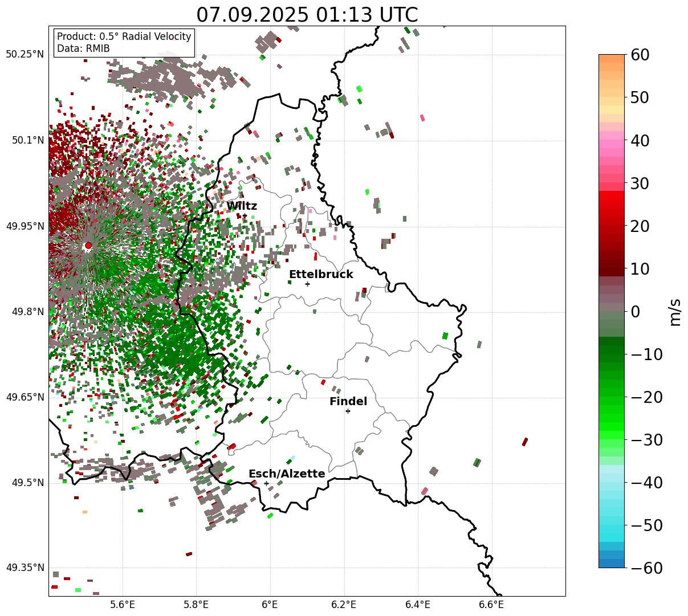Viewport: 688px width, 616px height.
Task: Click the Product 0.5° Radial Velocity info box
Action: click(124, 43)
